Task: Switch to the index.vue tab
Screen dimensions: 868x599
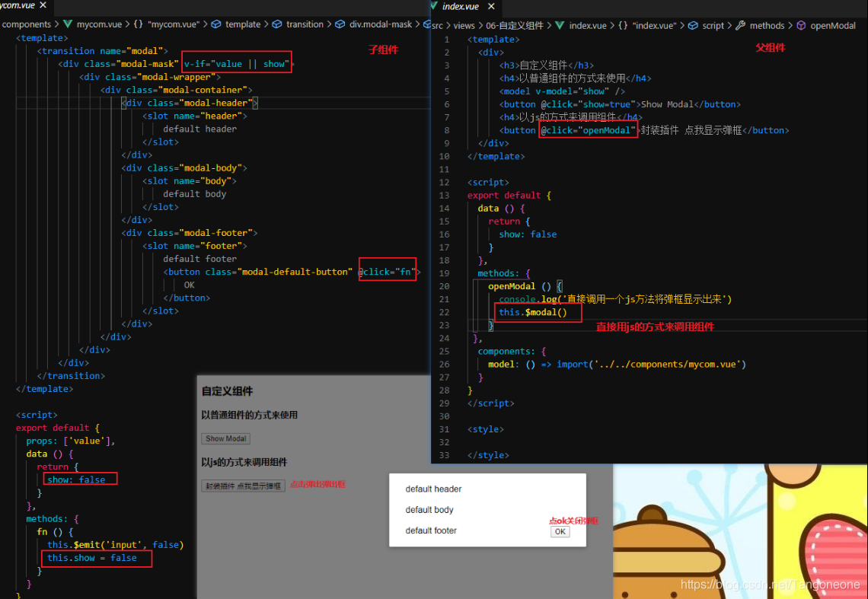Action: (461, 7)
